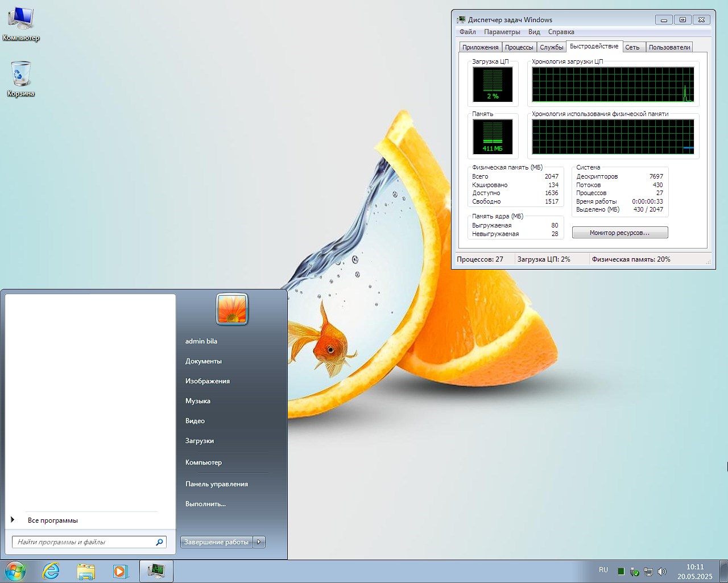This screenshot has height=583, width=728.
Task: Click the RU language indicator
Action: pyautogui.click(x=603, y=570)
